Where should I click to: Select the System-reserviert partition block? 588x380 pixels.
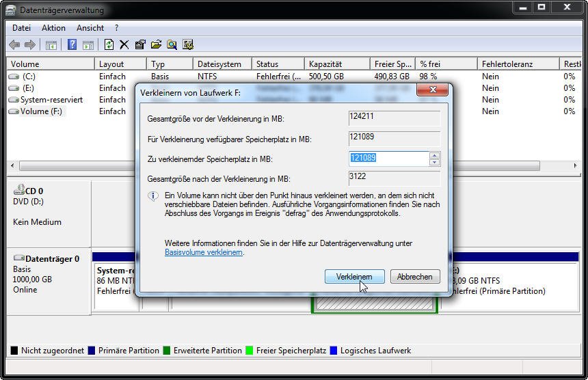pyautogui.click(x=116, y=286)
